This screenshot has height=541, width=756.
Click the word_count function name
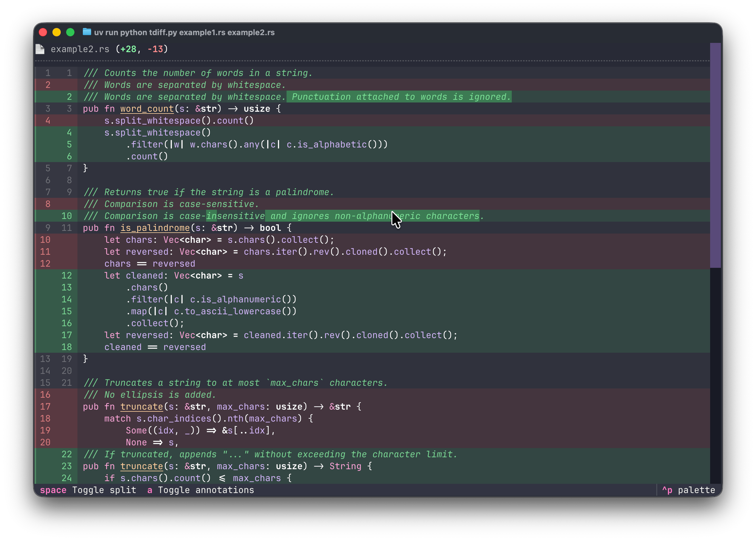(x=147, y=109)
